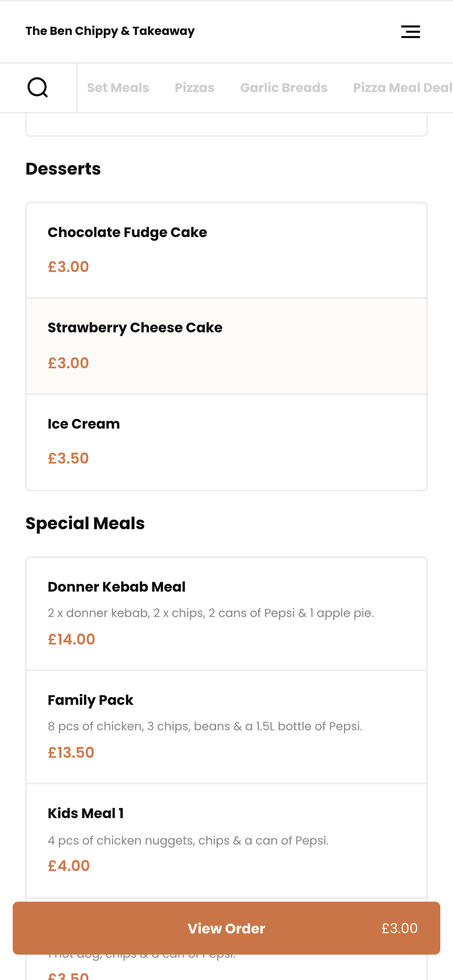Click the £14.00 Donner Kebab price
Screen dimensions: 453x980
72,639
